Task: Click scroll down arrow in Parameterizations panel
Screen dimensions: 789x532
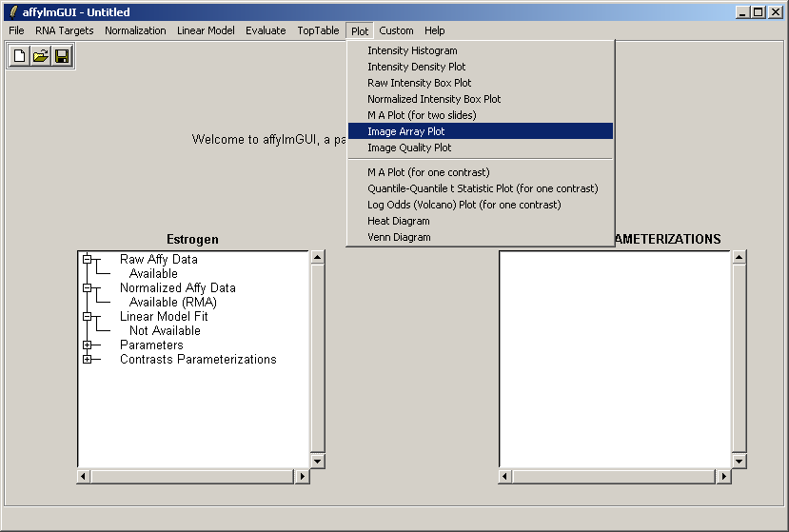Action: [x=739, y=461]
